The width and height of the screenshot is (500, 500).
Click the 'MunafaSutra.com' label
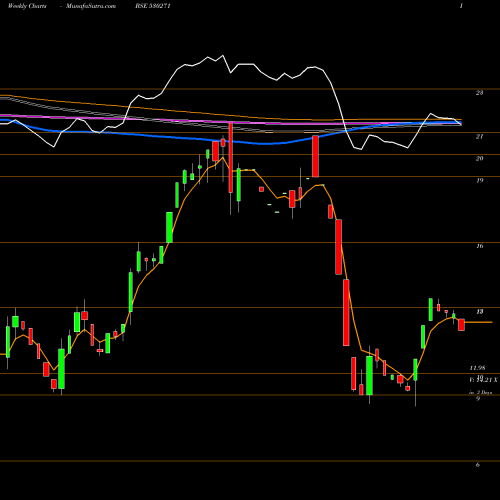(91, 6)
